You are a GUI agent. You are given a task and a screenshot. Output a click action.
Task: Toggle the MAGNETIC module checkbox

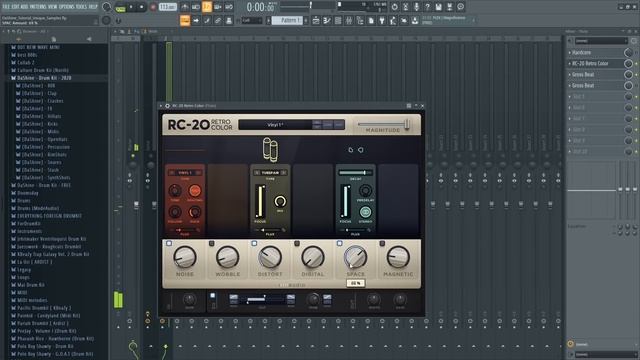point(382,243)
